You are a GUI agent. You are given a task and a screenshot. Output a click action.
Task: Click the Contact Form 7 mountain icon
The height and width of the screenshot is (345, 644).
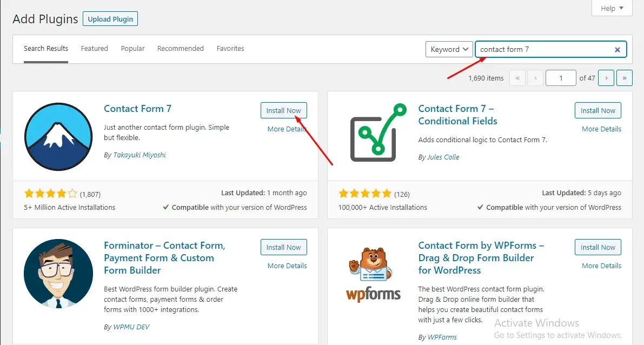coord(58,136)
